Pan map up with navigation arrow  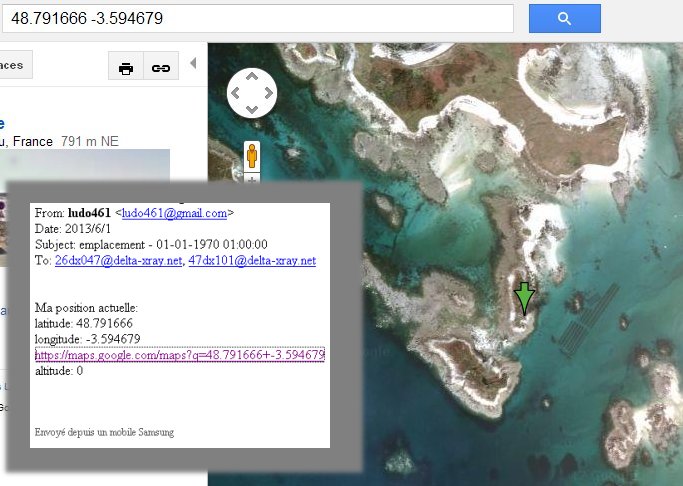pos(251,77)
